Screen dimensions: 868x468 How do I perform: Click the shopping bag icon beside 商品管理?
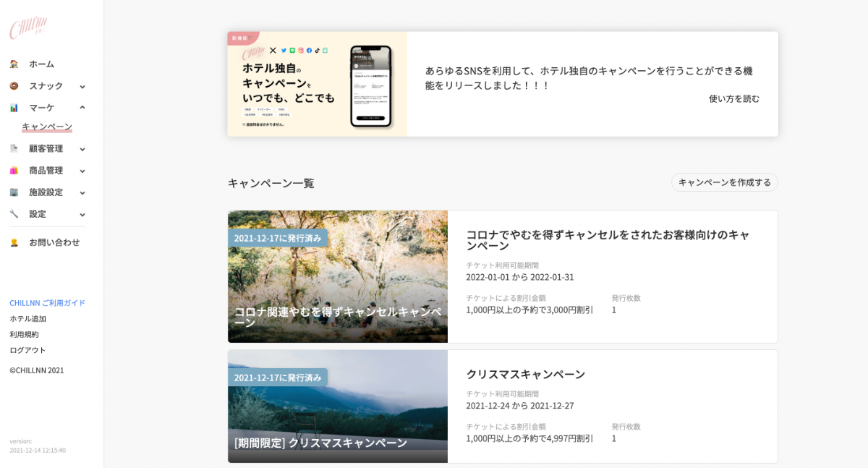14,171
